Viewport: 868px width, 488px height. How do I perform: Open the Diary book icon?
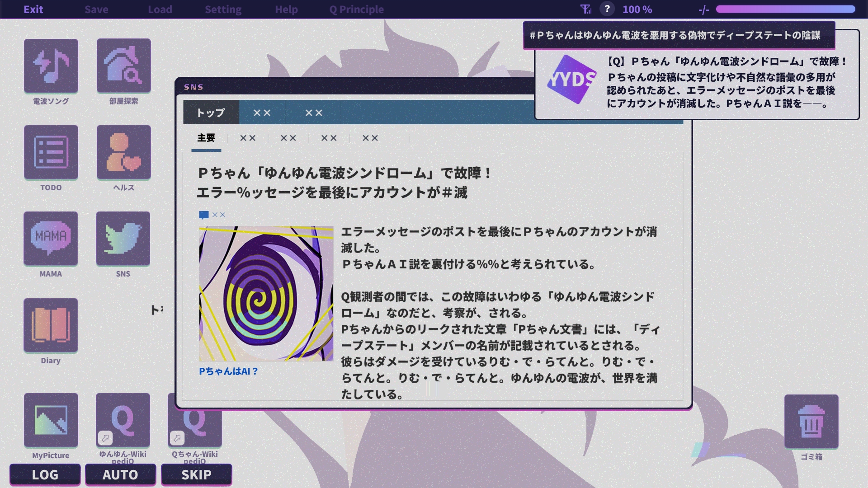[51, 325]
